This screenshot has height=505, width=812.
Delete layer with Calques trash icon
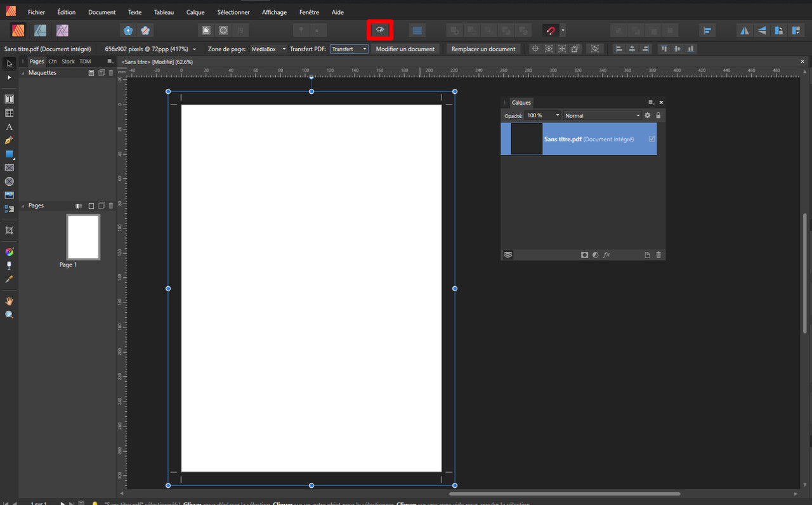click(658, 255)
